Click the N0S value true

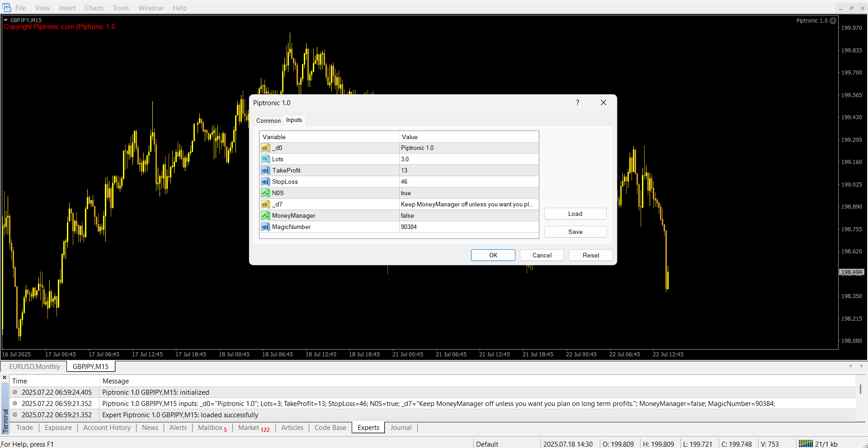pyautogui.click(x=469, y=193)
